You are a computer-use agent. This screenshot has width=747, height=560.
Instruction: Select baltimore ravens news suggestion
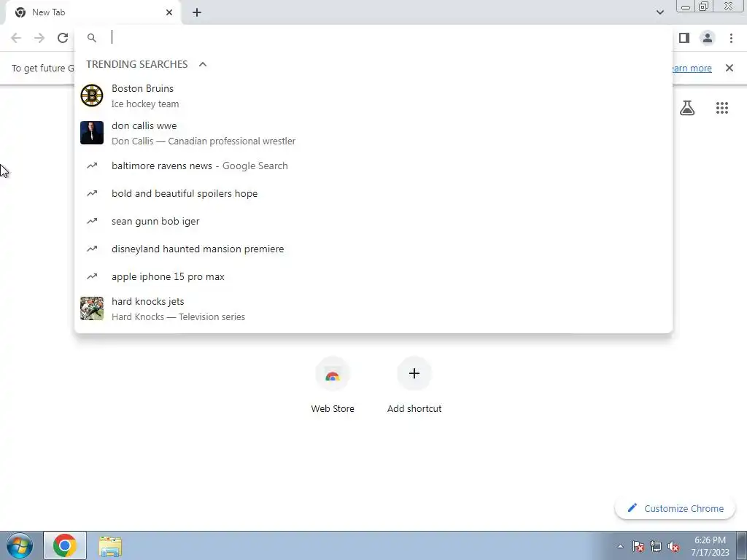373,166
